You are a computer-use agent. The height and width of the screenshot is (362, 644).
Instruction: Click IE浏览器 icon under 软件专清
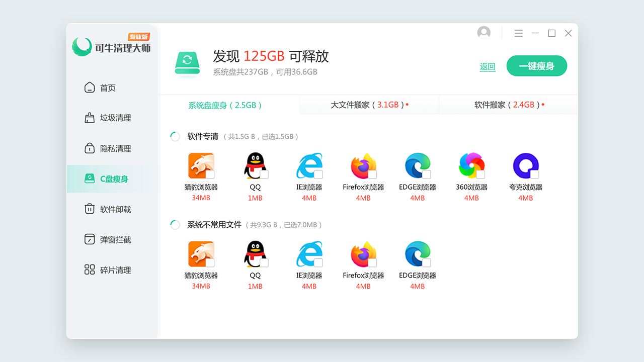(309, 166)
